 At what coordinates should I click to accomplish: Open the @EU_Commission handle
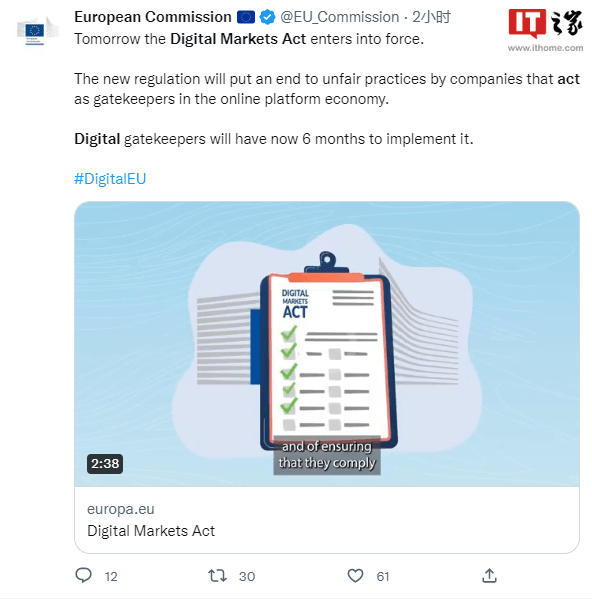(339, 17)
